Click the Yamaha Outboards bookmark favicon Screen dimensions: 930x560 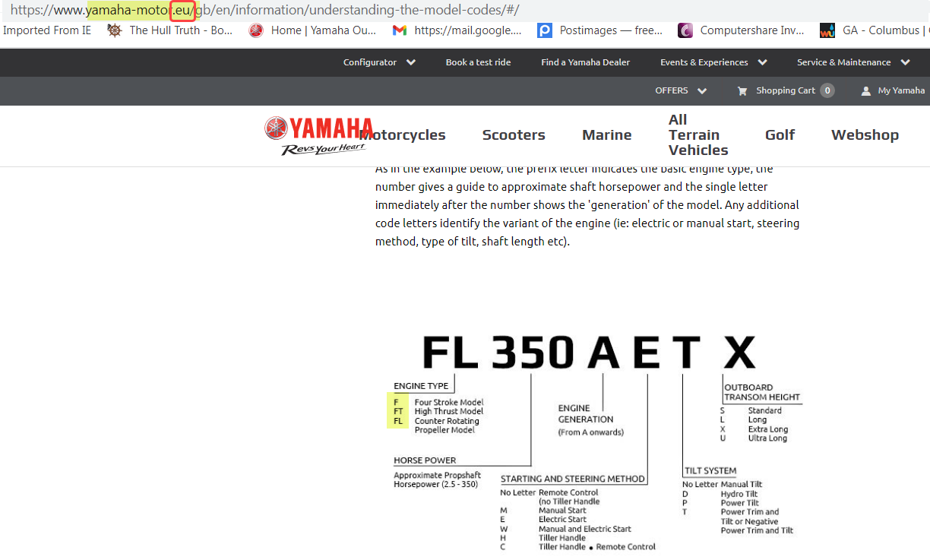(x=256, y=30)
